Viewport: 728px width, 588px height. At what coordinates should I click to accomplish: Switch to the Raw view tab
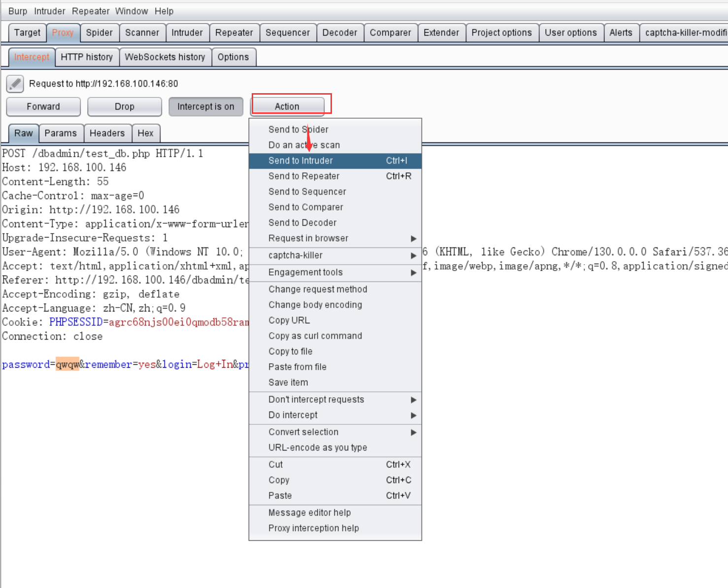coord(24,133)
